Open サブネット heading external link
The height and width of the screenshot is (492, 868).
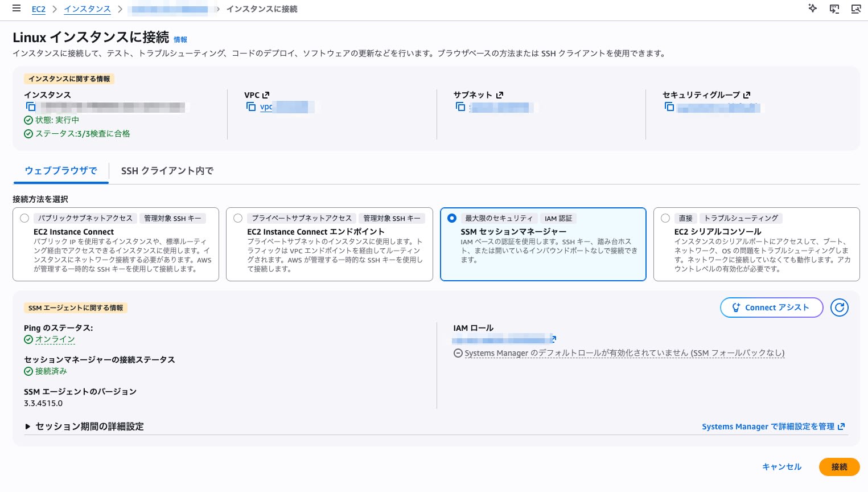500,95
